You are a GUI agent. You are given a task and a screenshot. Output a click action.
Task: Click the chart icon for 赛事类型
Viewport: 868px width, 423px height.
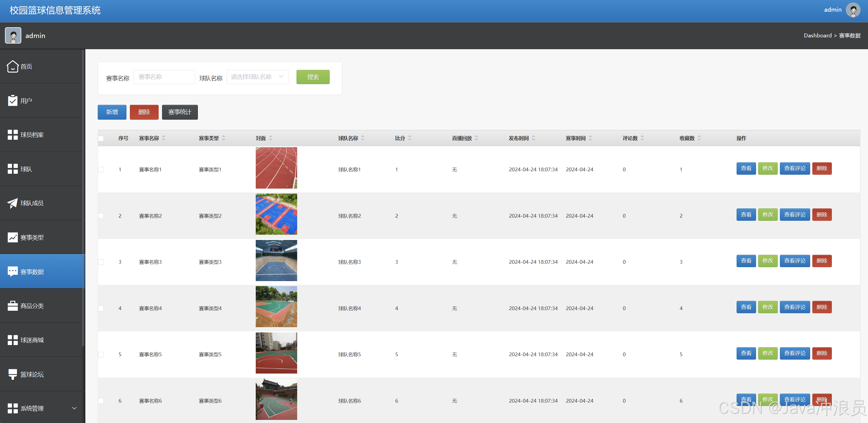12,237
